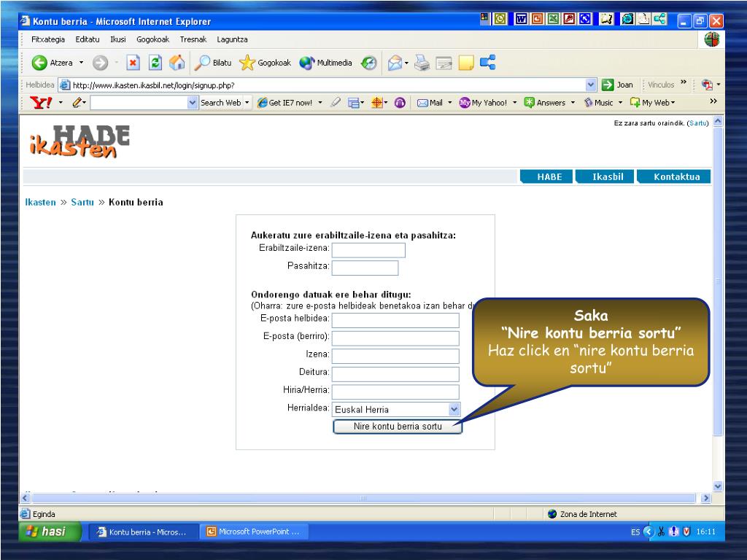This screenshot has width=747, height=560.
Task: Open the Ikusi menu
Action: (x=118, y=39)
